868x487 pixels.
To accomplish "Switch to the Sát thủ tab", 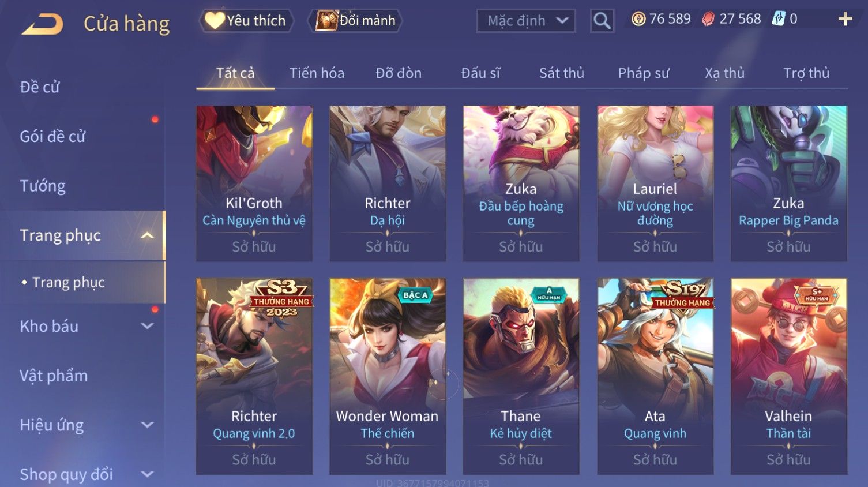I will pyautogui.click(x=561, y=73).
